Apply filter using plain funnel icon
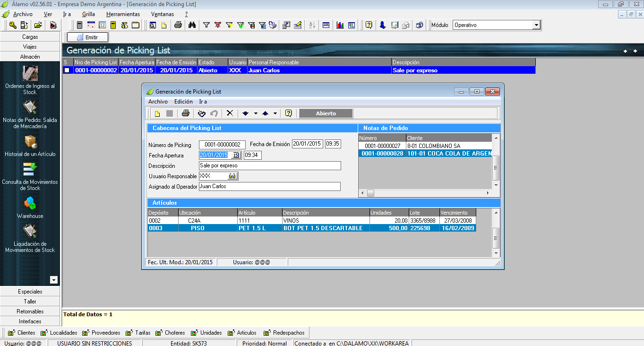Viewport: 644px width, 346px height. 206,25
